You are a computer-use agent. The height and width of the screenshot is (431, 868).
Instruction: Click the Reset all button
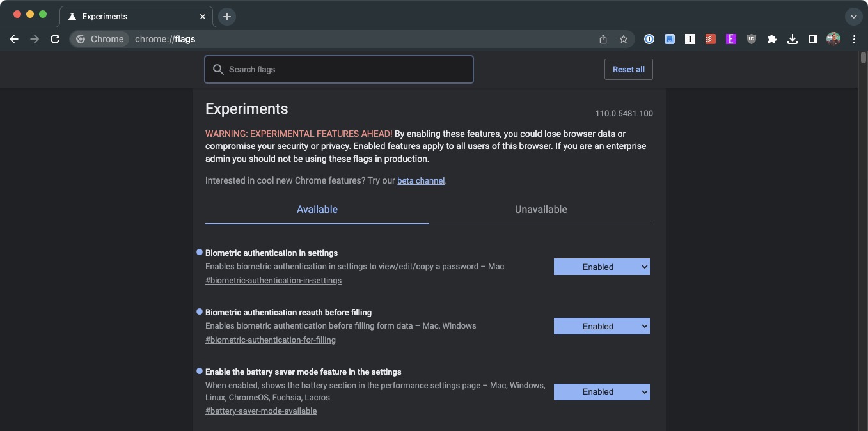(x=629, y=69)
